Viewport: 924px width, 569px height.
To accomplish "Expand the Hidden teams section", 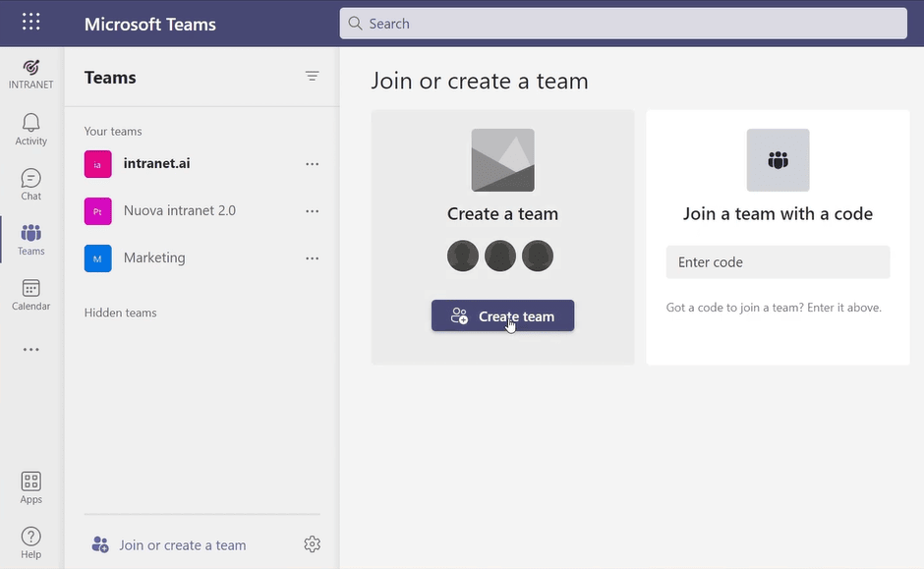I will click(x=121, y=313).
